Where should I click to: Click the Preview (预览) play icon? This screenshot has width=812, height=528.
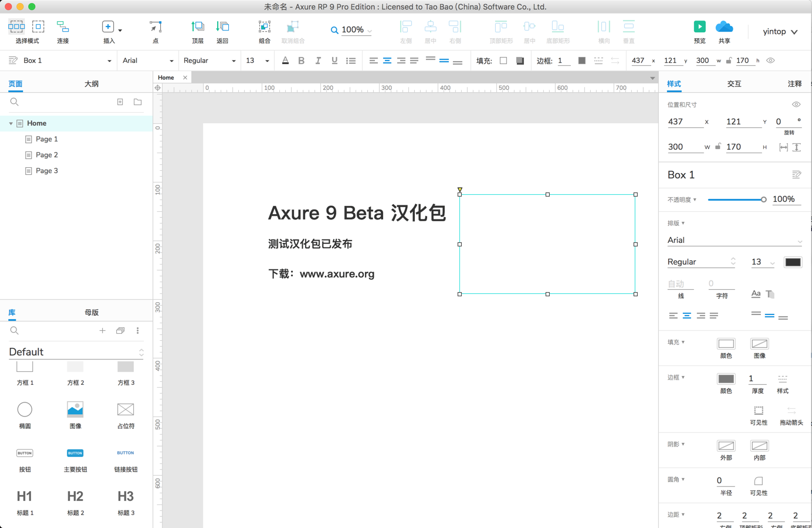[699, 27]
